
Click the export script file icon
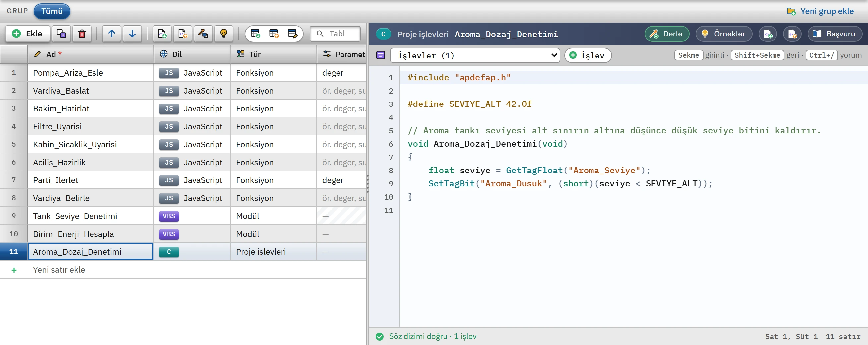tap(183, 34)
